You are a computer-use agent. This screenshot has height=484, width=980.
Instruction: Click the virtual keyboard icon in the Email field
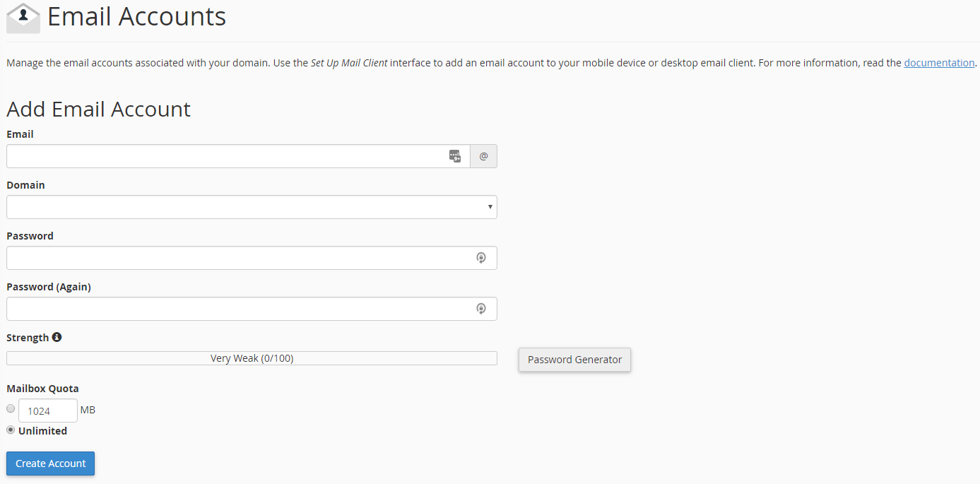[x=455, y=156]
